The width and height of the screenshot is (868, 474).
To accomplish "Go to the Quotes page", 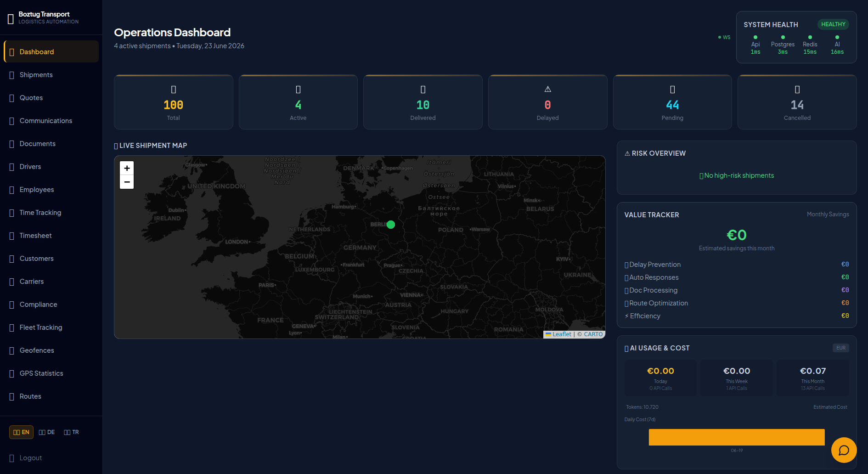I will [x=51, y=98].
